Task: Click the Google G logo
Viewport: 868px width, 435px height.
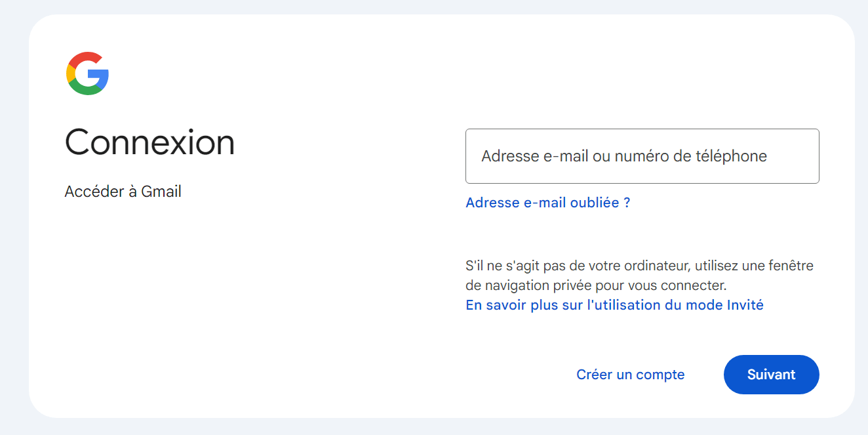Action: (x=87, y=73)
